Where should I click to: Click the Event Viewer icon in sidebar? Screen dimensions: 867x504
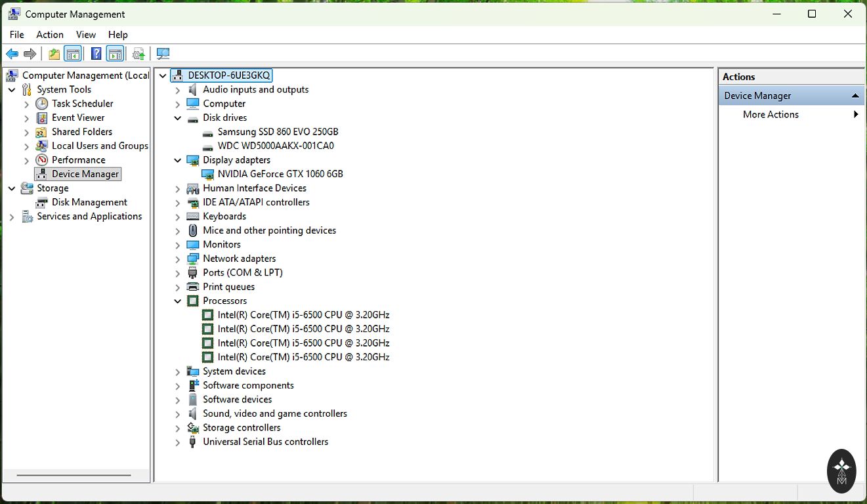[41, 117]
